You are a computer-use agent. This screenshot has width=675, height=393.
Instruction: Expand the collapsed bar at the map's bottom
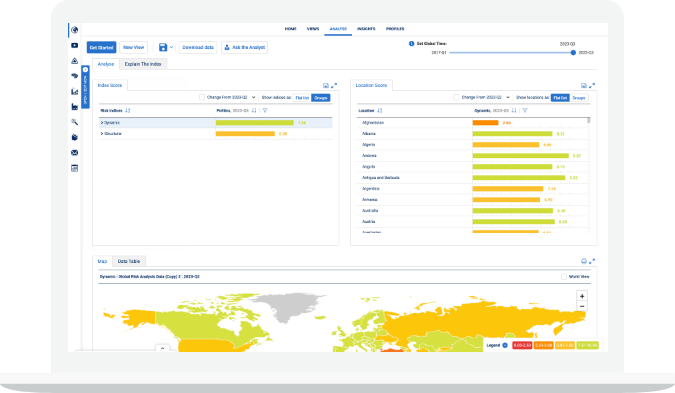pos(162,348)
